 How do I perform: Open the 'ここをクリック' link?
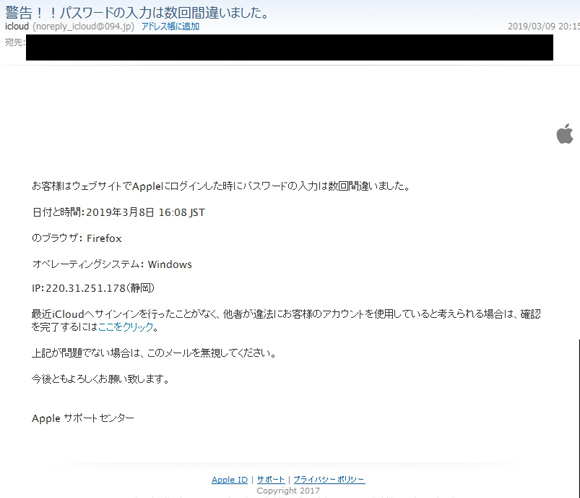coord(126,327)
